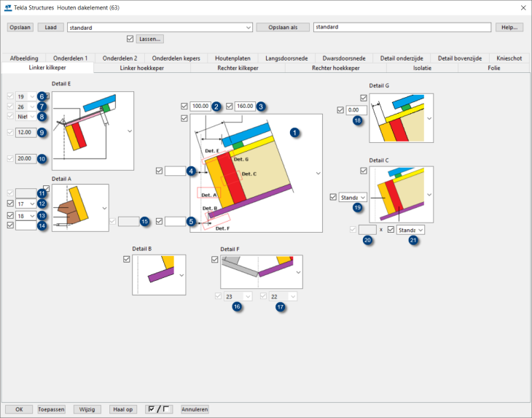Select the Detail B illustration thumbnail

click(159, 275)
